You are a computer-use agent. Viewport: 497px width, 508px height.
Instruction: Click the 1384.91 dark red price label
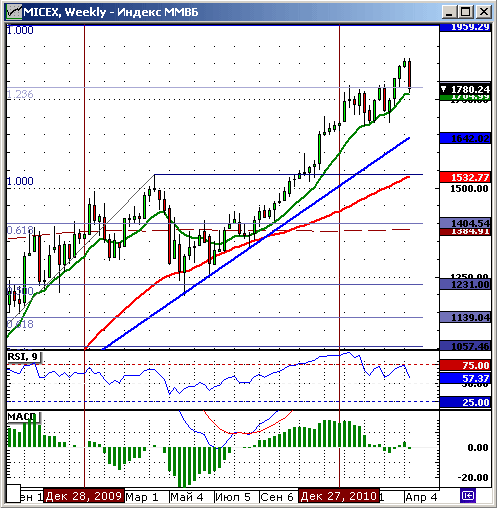pos(465,232)
